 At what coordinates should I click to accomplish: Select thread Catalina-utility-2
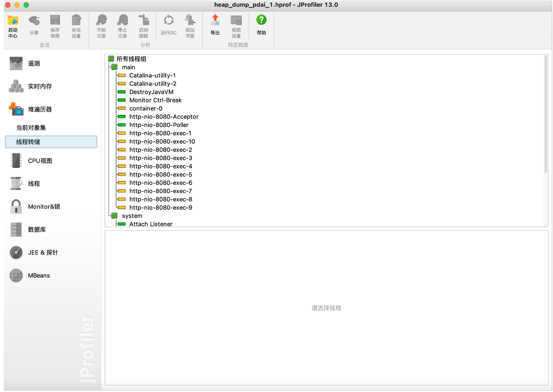click(153, 84)
